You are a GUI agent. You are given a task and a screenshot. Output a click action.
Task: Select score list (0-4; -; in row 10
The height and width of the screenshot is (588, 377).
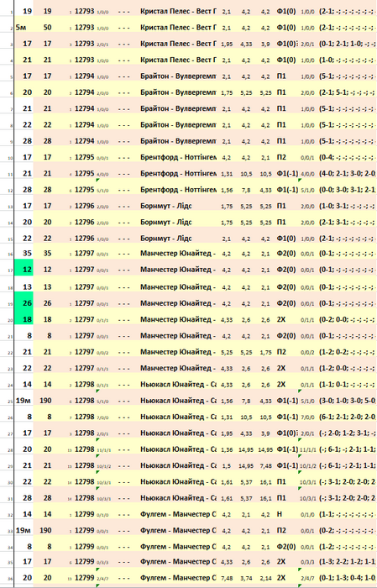(x=347, y=157)
